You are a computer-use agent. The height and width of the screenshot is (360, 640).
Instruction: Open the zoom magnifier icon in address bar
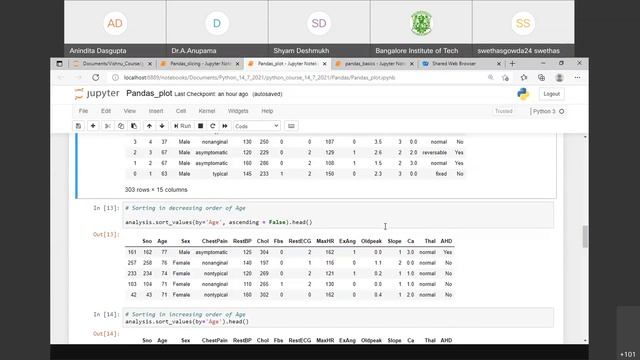click(x=491, y=78)
